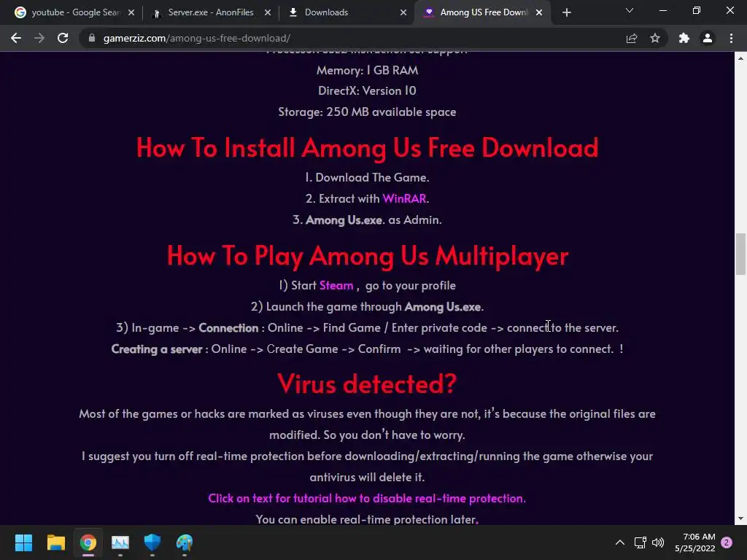
Task: Click 'You can enable real-time protection later' text
Action: [x=367, y=519]
